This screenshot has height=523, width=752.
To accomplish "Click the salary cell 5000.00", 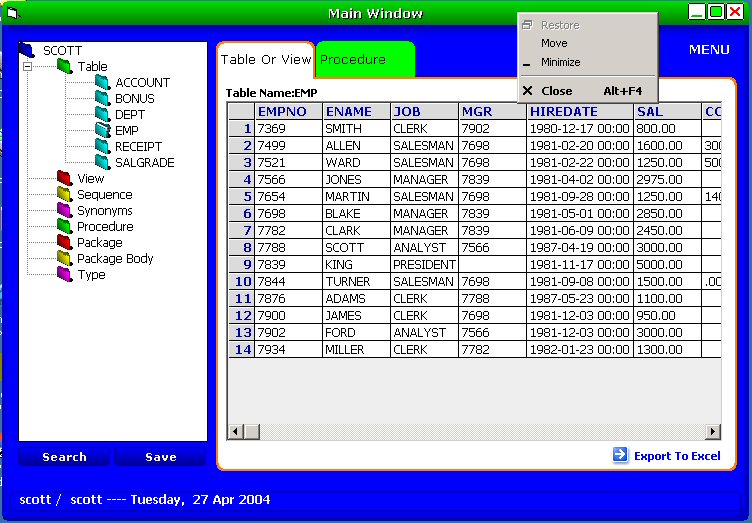I will pos(668,264).
